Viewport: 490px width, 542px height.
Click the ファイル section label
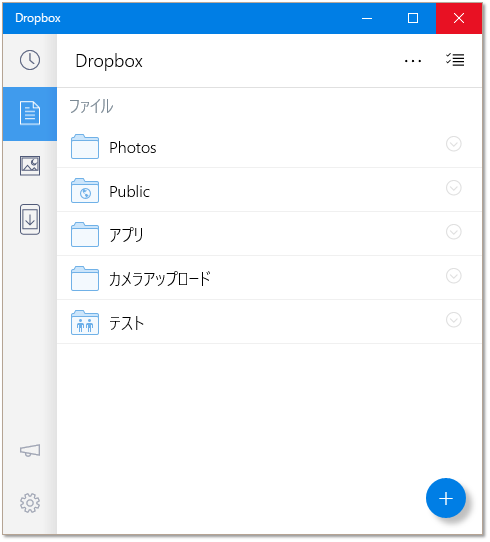pos(91,106)
